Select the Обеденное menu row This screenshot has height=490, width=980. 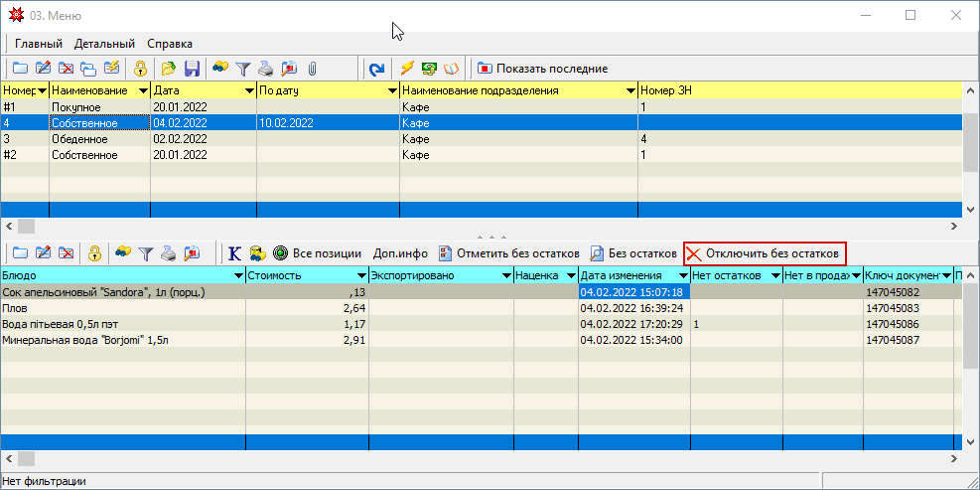click(482, 139)
